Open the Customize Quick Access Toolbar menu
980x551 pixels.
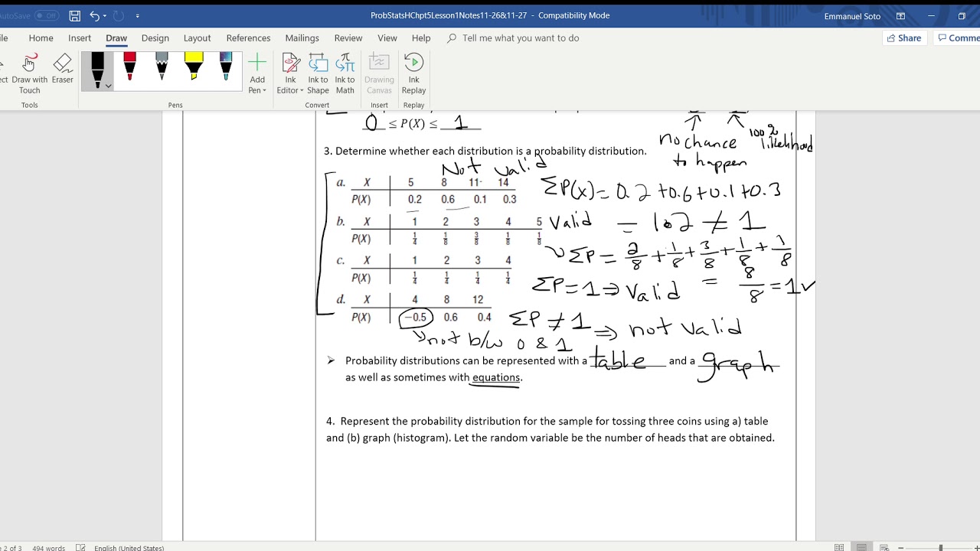(138, 15)
